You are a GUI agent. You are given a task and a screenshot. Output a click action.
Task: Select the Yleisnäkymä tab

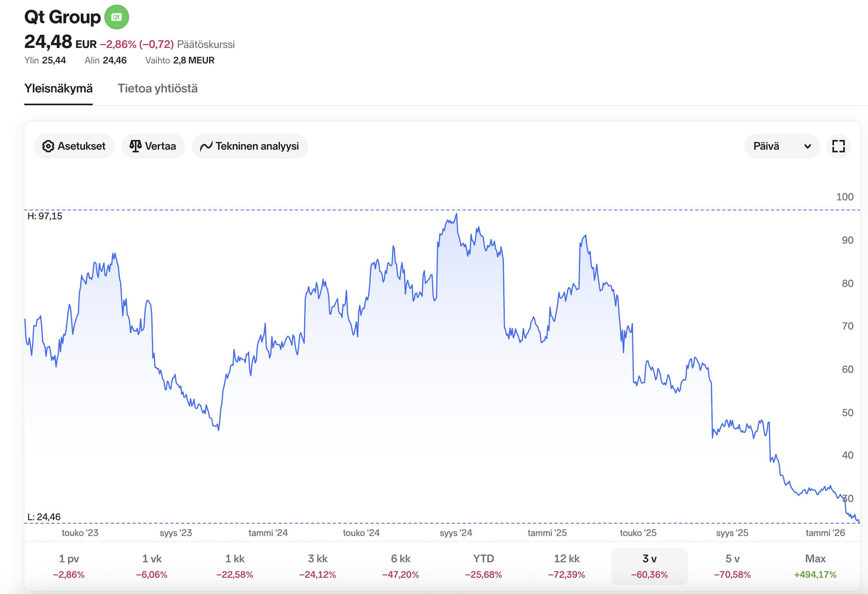point(58,88)
